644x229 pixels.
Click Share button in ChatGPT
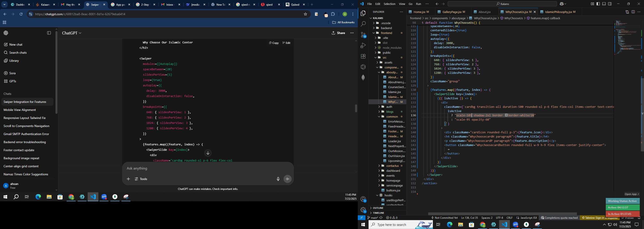(x=338, y=33)
